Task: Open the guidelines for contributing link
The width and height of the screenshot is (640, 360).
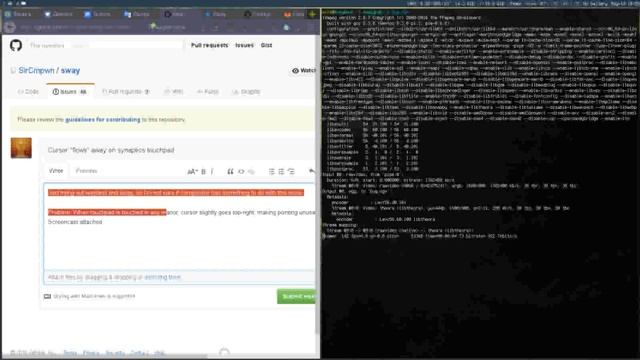Action: coord(102,120)
